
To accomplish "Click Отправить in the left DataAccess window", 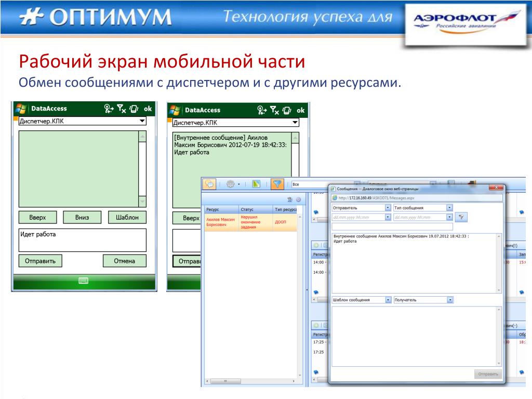I will 41,261.
